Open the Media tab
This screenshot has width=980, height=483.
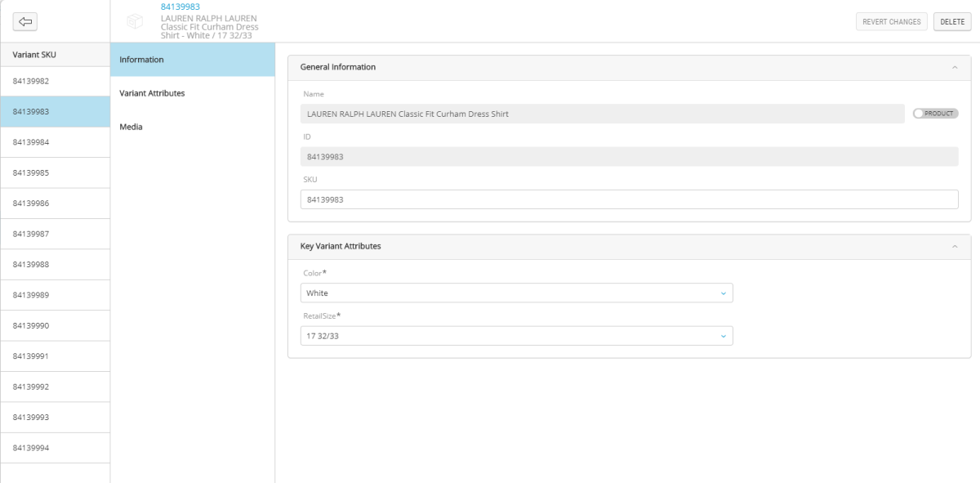tap(131, 127)
